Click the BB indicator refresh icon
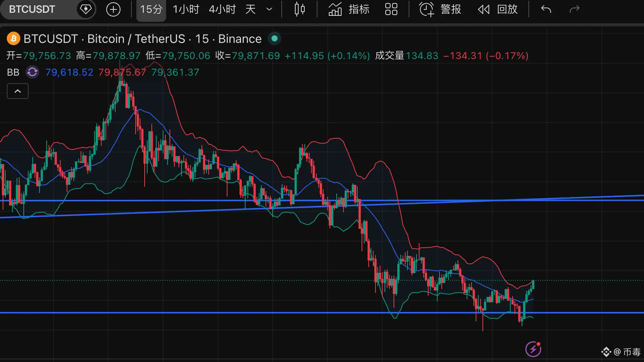This screenshot has width=644, height=362. click(x=32, y=72)
